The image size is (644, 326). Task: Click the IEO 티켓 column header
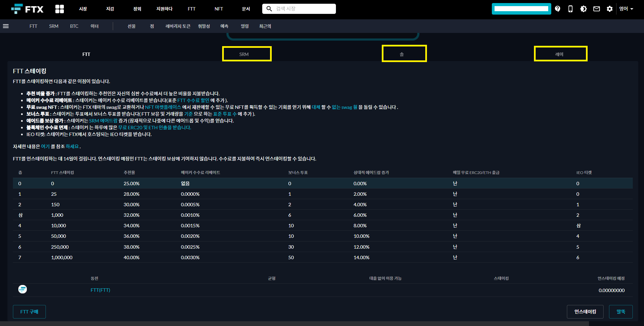pos(584,173)
